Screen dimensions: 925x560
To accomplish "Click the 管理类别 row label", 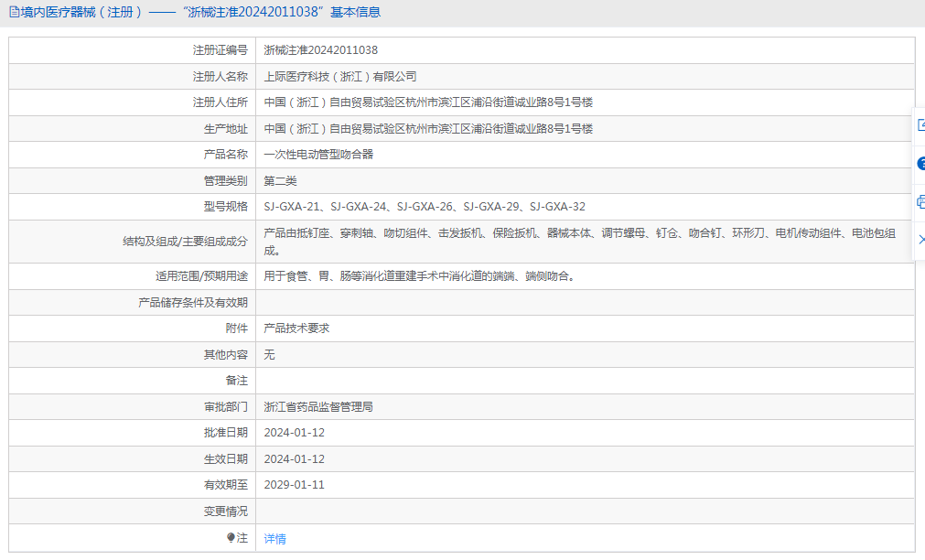I will [225, 181].
